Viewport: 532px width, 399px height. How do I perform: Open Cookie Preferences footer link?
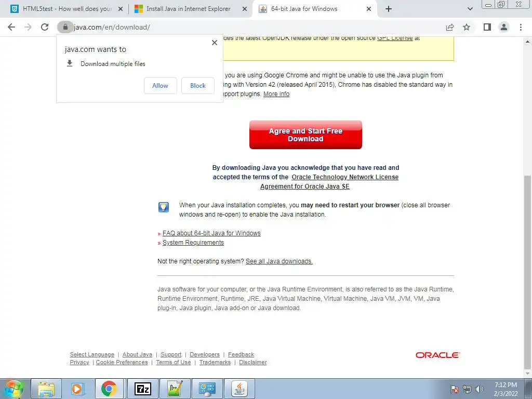122,362
